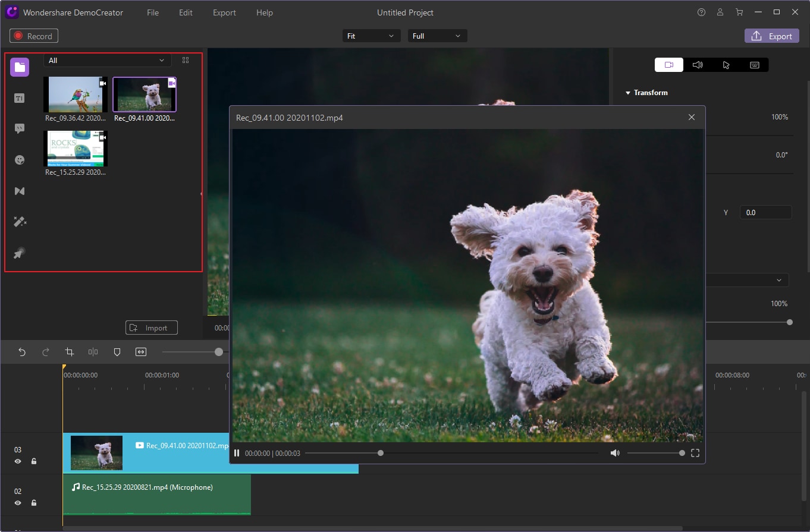
Task: Expand the Fit zoom dropdown
Action: click(x=371, y=36)
